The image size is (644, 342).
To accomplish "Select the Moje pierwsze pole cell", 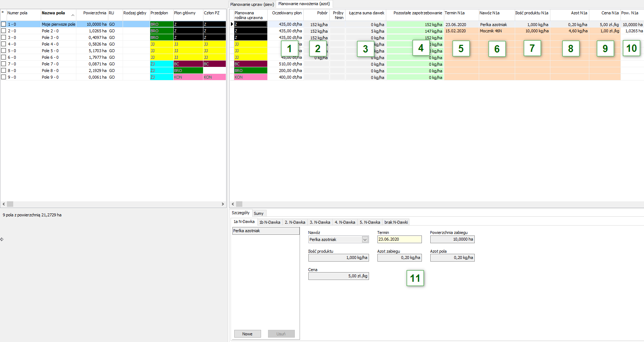I will 58,24.
